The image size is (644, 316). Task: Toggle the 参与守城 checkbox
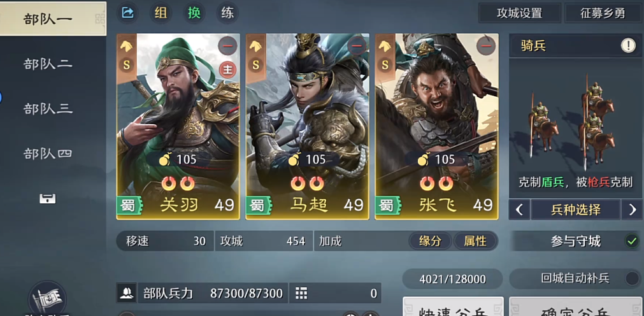tap(632, 241)
